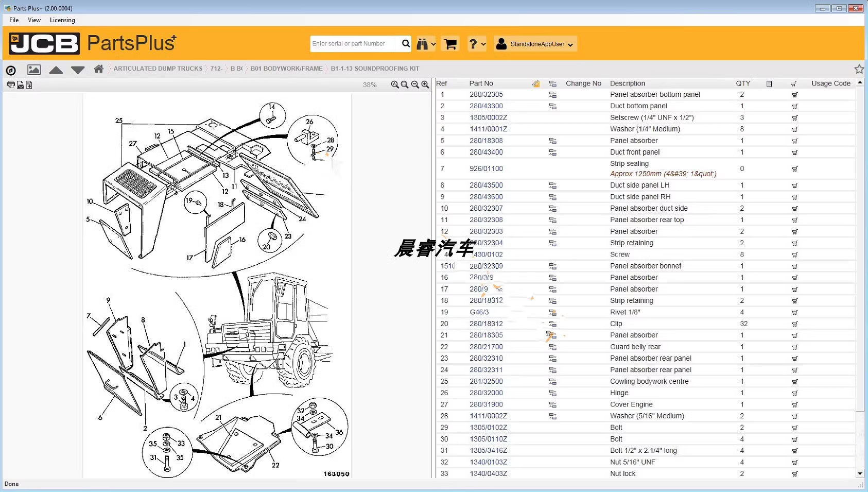The image size is (868, 492).
Task: Sort by Part No column header
Action: click(481, 83)
